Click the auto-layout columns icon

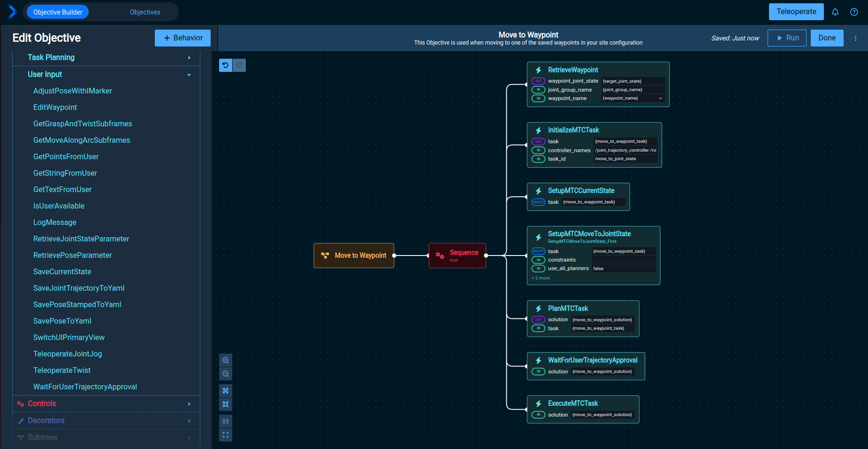[226, 421]
